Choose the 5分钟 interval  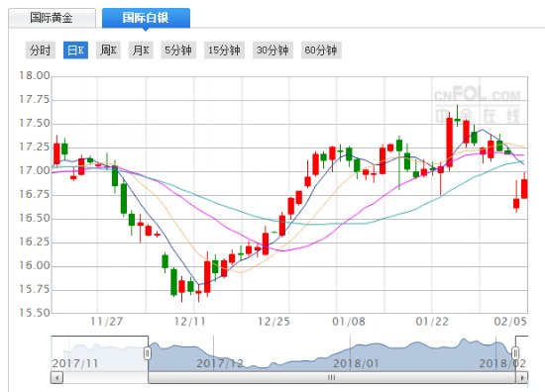178,50
